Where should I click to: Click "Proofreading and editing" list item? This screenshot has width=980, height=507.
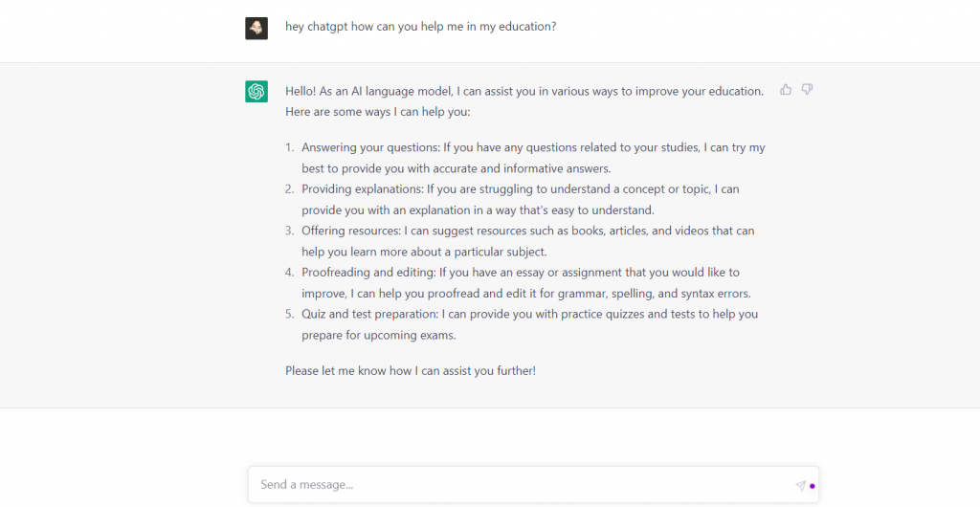520,273
